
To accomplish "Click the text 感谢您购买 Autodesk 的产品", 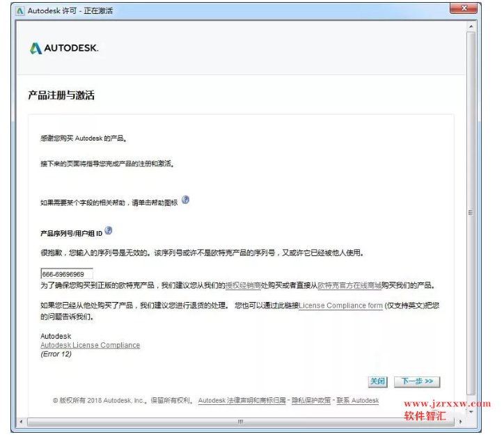I will tap(84, 138).
